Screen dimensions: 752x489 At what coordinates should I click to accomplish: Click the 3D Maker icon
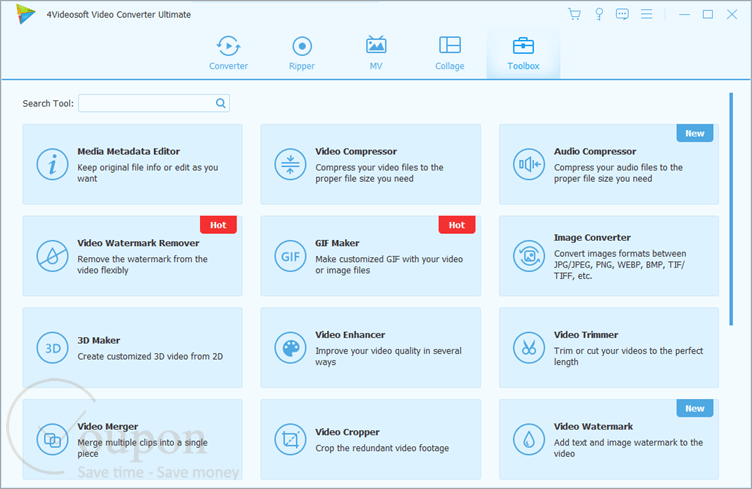point(52,348)
